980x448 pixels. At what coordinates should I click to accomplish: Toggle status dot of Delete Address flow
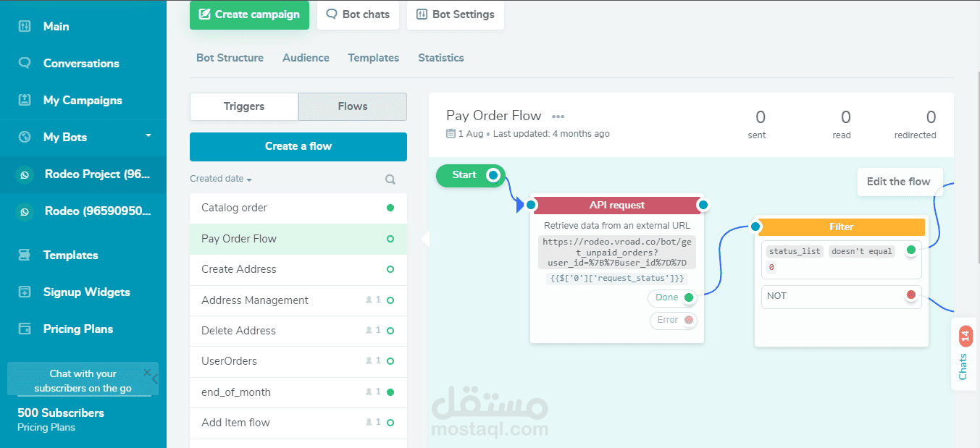pos(390,331)
